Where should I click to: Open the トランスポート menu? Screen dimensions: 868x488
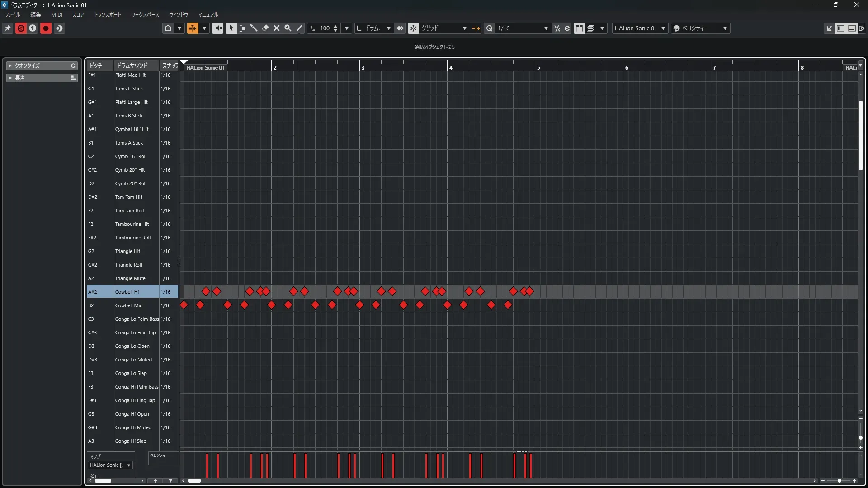coord(108,14)
